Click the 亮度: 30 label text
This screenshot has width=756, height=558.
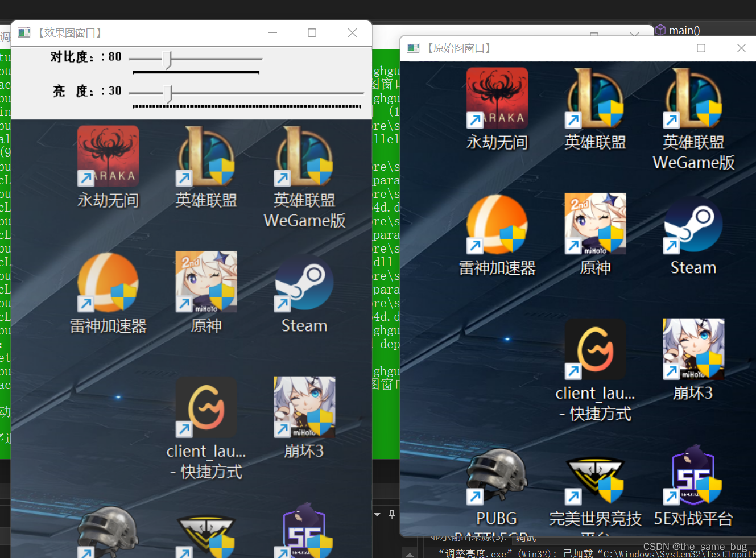(x=87, y=91)
